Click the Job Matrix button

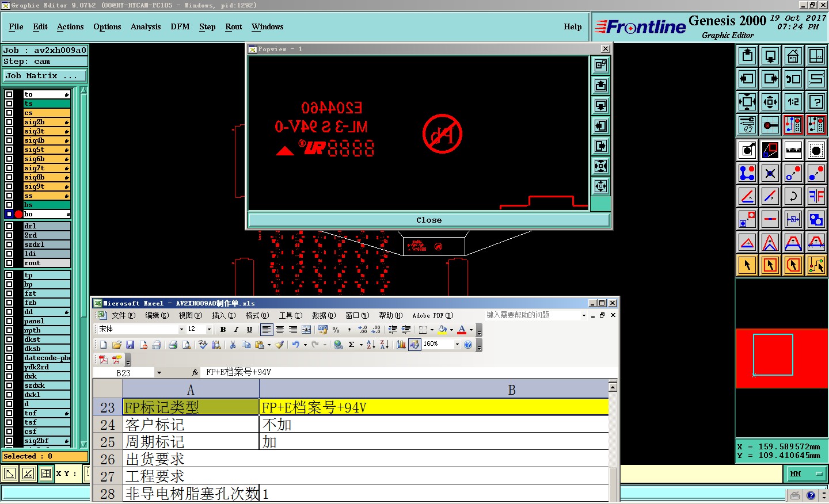45,75
